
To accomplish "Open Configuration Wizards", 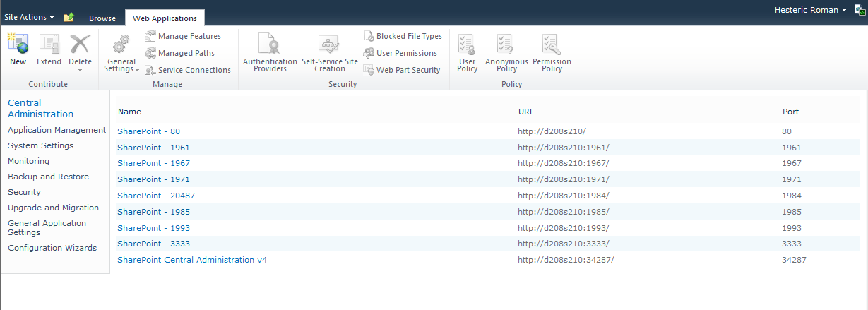I will (52, 248).
